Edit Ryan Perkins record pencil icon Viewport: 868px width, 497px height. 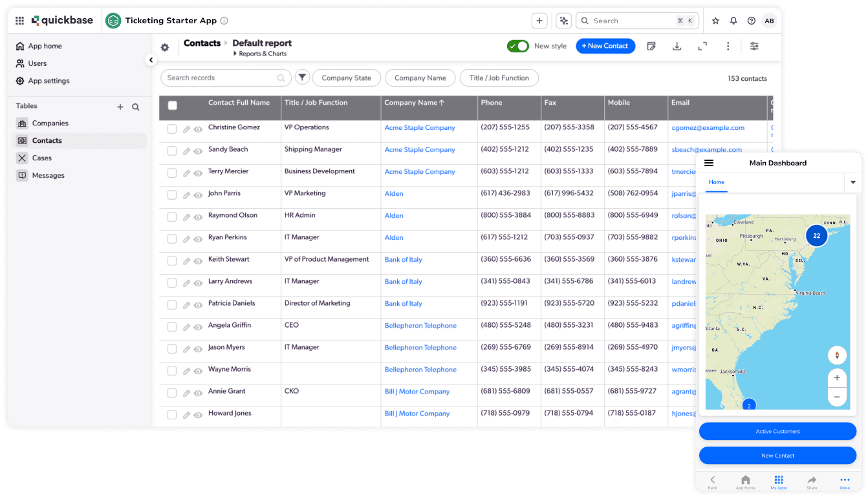tap(186, 239)
